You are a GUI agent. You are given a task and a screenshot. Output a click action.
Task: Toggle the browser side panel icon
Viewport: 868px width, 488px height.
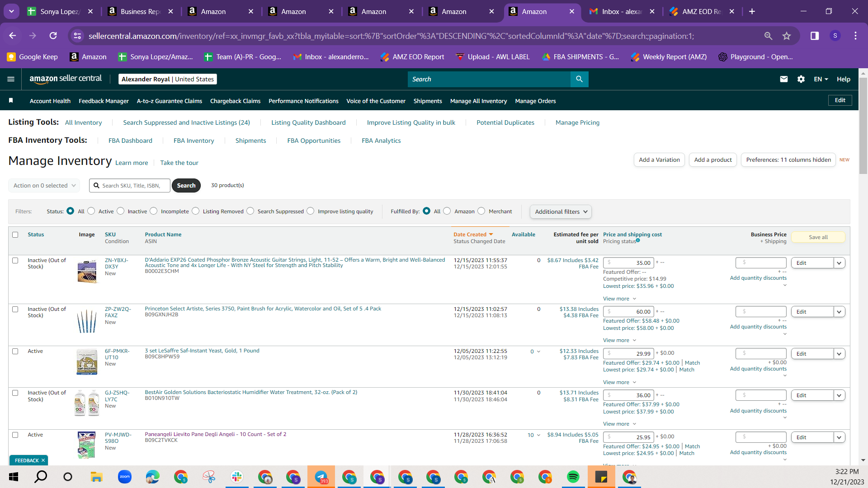pyautogui.click(x=815, y=36)
